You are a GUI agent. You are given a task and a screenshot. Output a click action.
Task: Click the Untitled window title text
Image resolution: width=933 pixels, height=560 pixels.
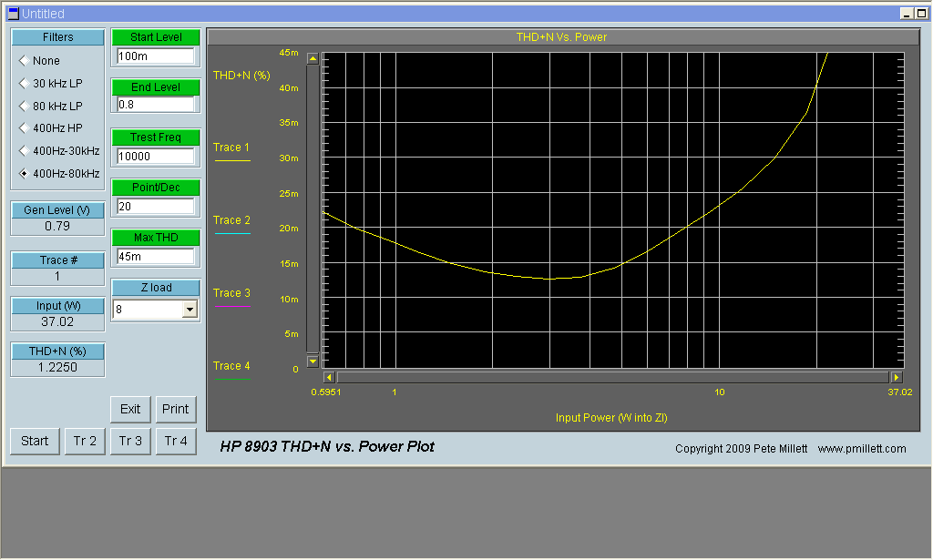pyautogui.click(x=44, y=14)
